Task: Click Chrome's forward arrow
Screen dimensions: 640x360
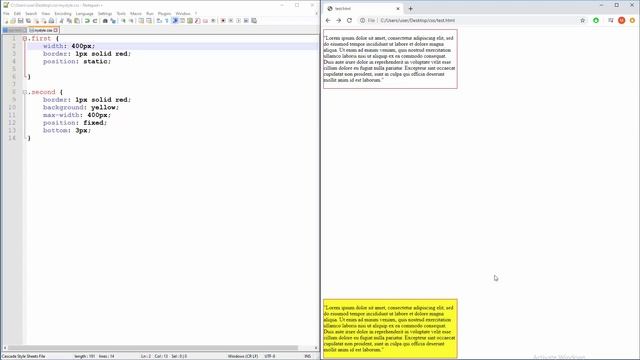Action: click(x=338, y=20)
